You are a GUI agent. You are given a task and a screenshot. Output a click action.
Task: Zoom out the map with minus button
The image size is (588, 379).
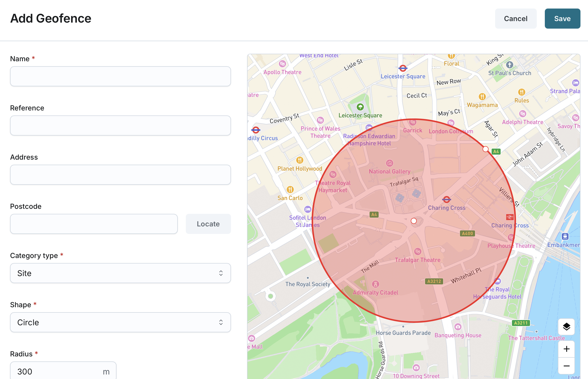[x=566, y=366]
